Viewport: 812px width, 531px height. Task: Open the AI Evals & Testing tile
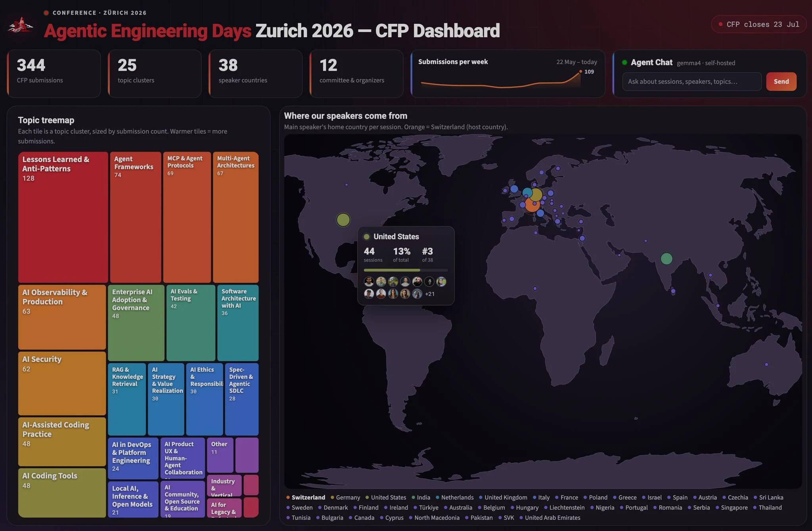pos(191,322)
